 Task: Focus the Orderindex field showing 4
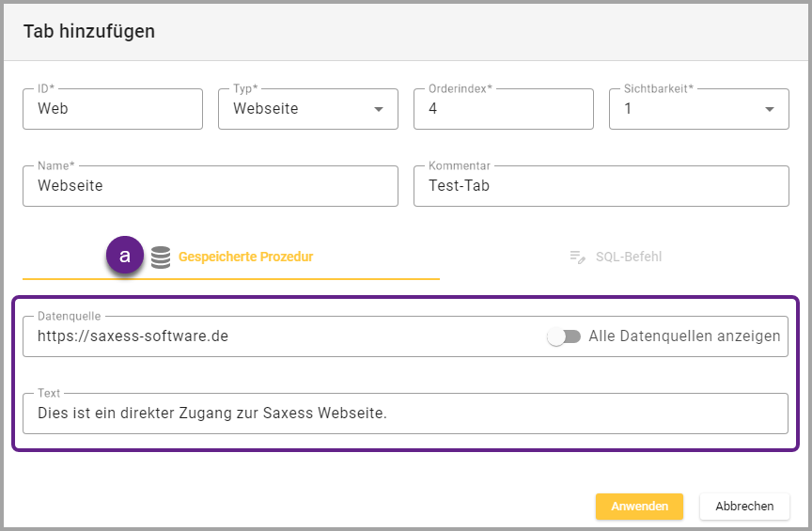click(504, 109)
